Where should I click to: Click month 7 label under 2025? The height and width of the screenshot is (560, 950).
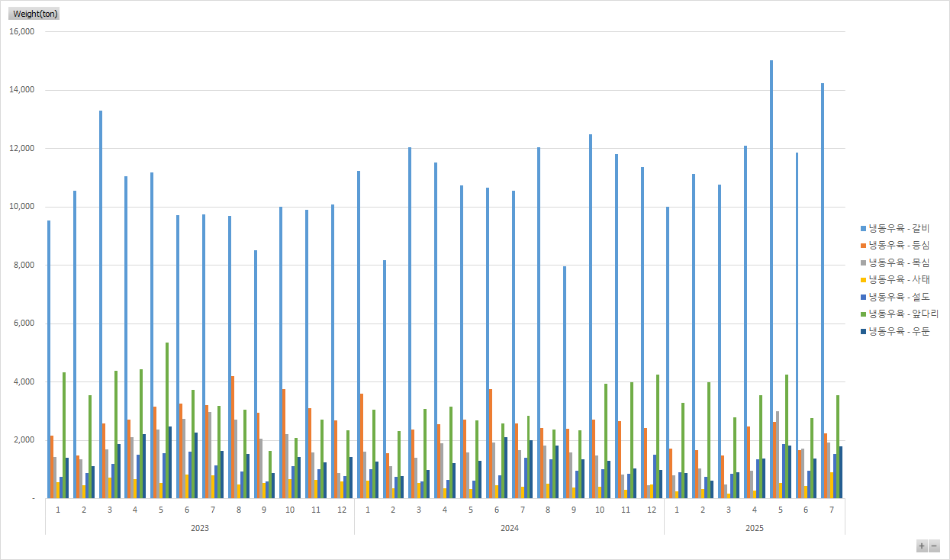(832, 509)
